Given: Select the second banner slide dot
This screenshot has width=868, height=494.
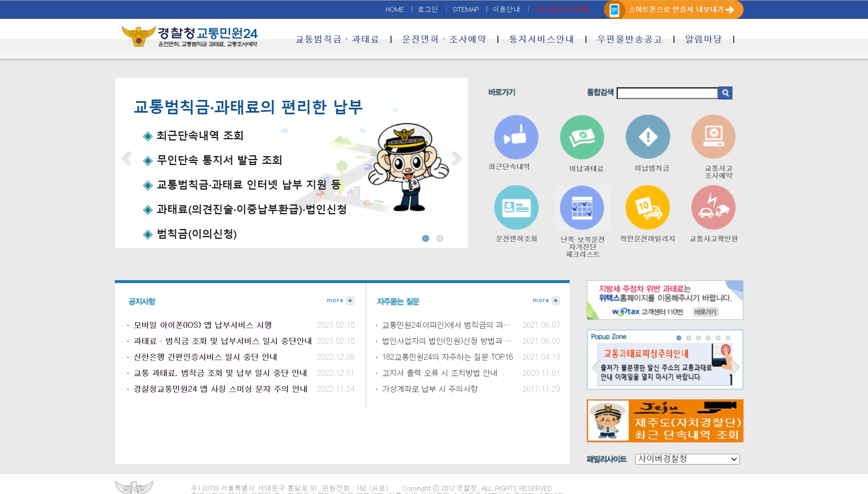Looking at the screenshot, I should pyautogui.click(x=440, y=238).
